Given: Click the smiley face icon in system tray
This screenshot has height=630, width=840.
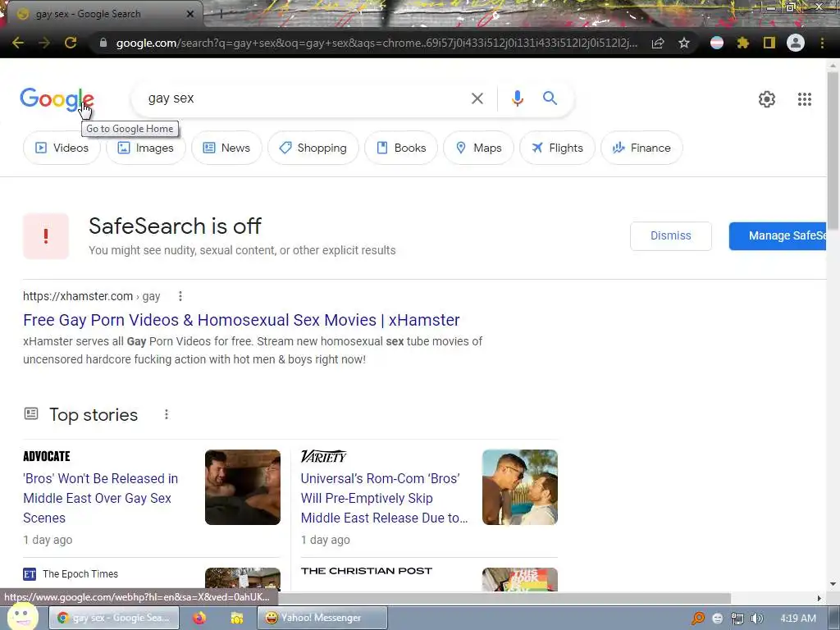Looking at the screenshot, I should (x=718, y=619).
